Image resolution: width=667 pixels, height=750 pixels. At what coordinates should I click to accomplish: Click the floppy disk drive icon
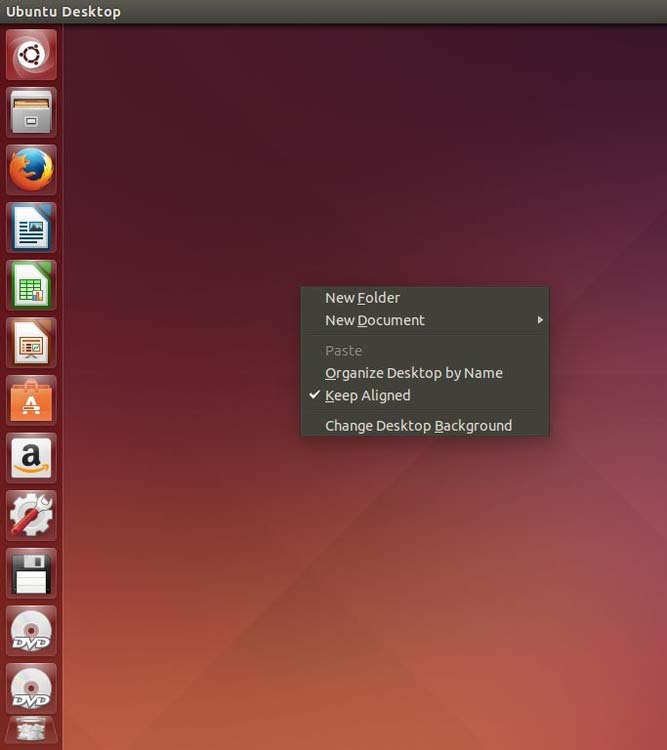pyautogui.click(x=31, y=573)
